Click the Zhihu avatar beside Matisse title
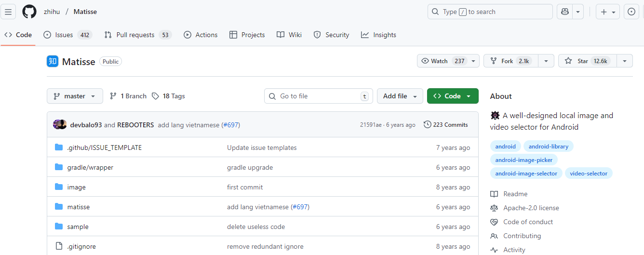This screenshot has height=255, width=644. (53, 61)
